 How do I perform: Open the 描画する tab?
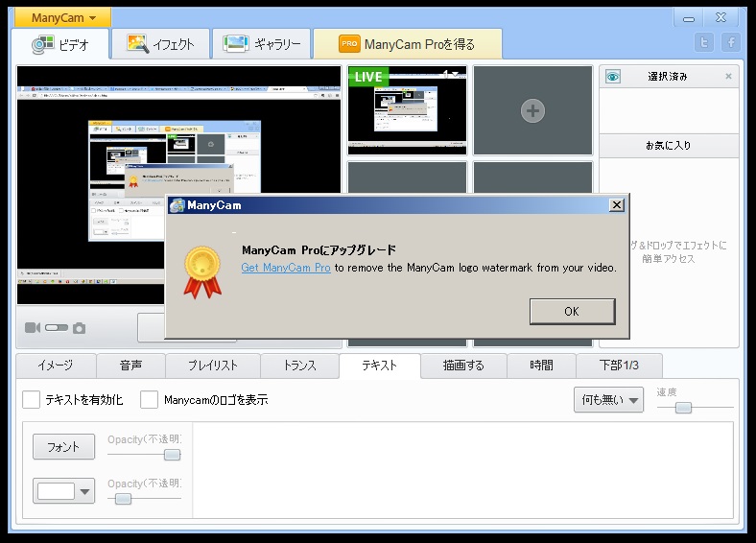(463, 366)
